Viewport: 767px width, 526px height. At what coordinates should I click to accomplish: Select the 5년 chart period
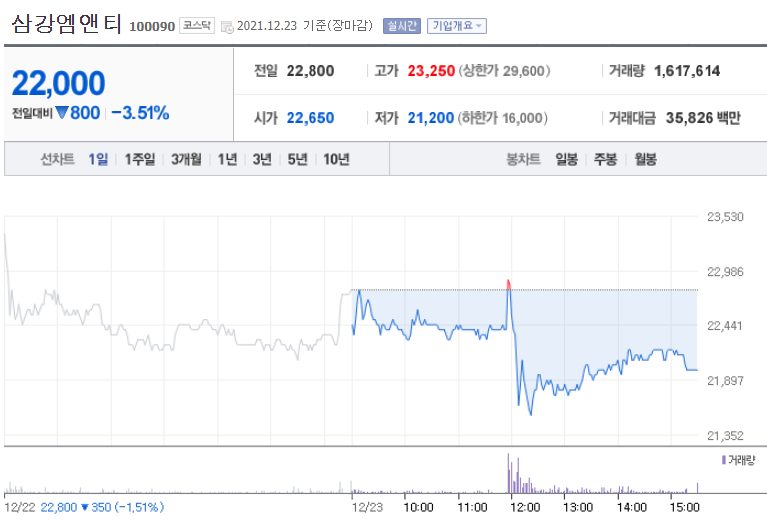tap(297, 159)
